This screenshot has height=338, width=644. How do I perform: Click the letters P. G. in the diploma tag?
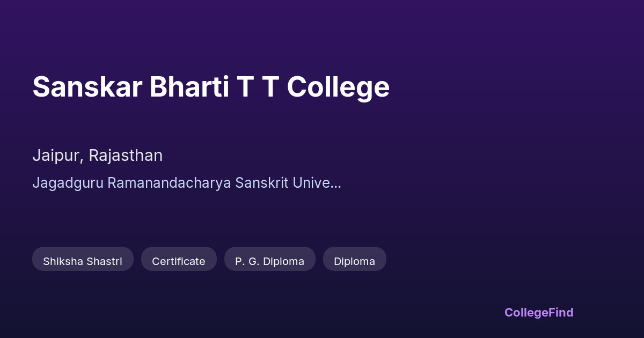point(246,261)
